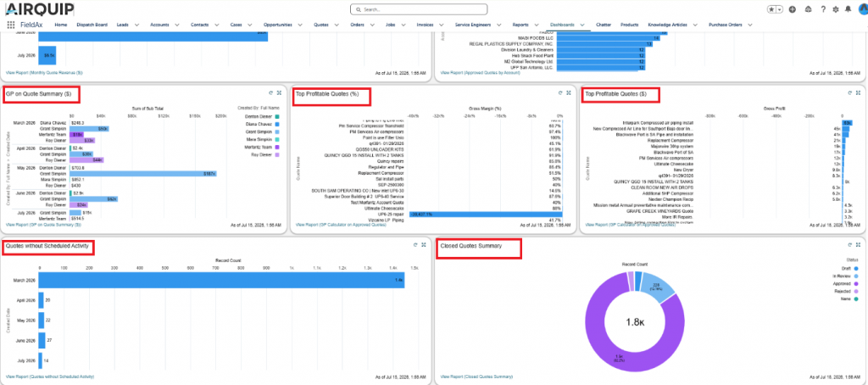Viewport: 868px width, 385px height.
Task: Open View Report for Quotes without Scheduled Activity
Action: (x=50, y=377)
